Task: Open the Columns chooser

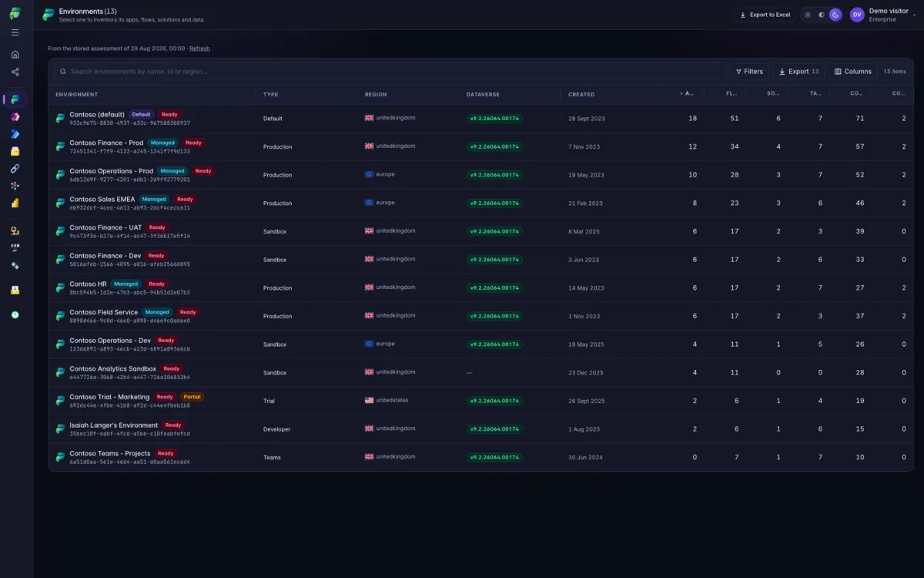Action: 853,72
